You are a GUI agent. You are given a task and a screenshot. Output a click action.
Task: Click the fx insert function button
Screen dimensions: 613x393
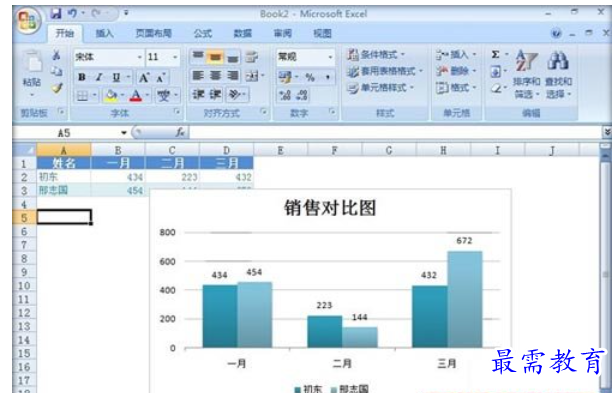pyautogui.click(x=180, y=133)
